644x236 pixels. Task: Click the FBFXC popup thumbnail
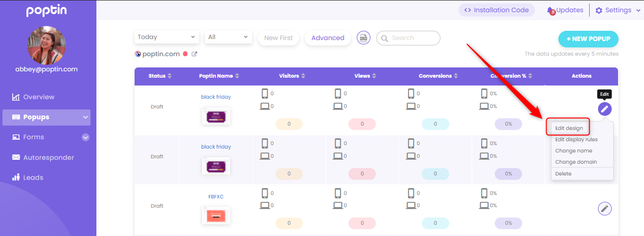click(216, 215)
